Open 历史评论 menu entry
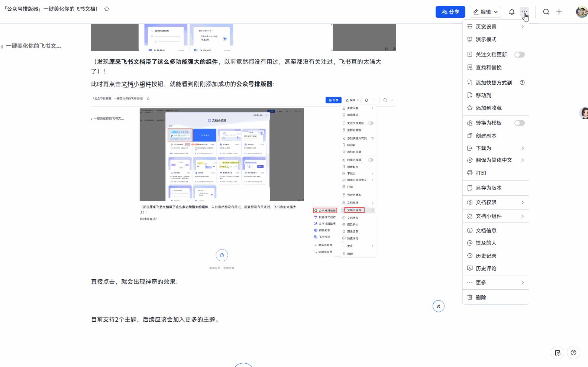 point(496,269)
